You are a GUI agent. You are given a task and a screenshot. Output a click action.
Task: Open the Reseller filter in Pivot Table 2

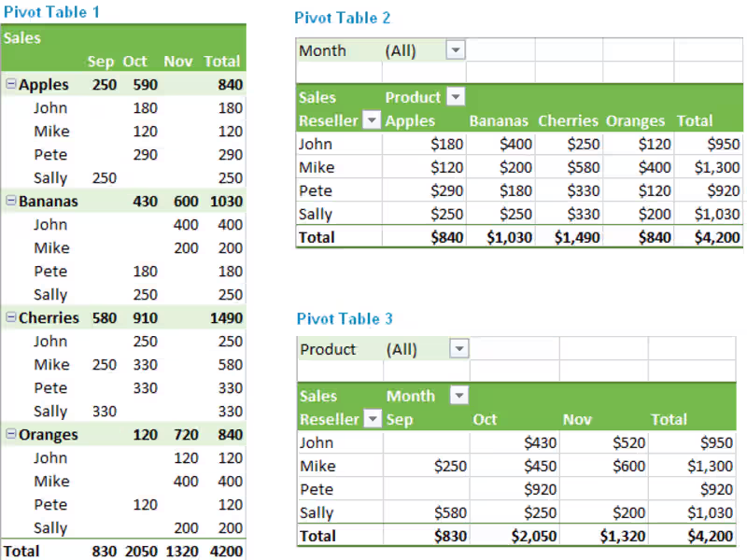371,120
